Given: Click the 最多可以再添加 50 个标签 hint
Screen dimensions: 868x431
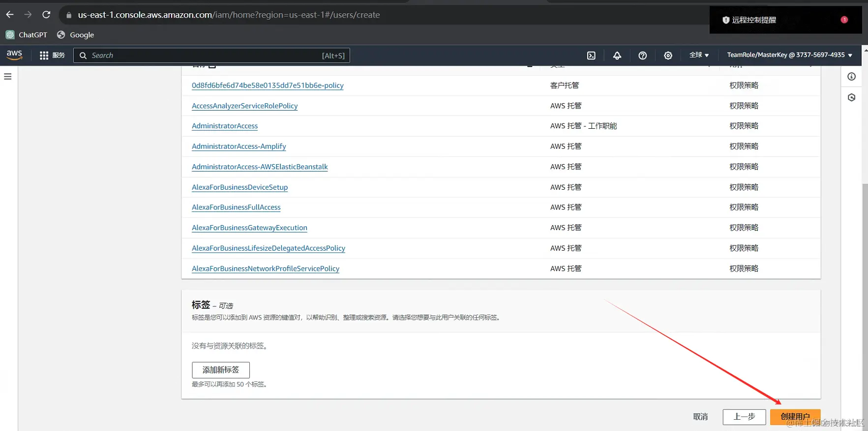Looking at the screenshot, I should click(229, 384).
